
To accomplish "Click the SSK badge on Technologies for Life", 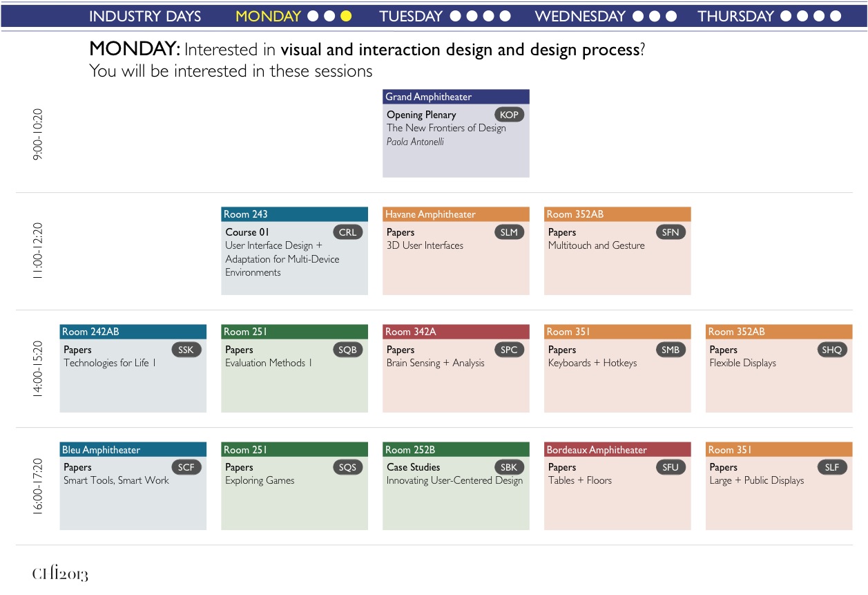I will (186, 350).
